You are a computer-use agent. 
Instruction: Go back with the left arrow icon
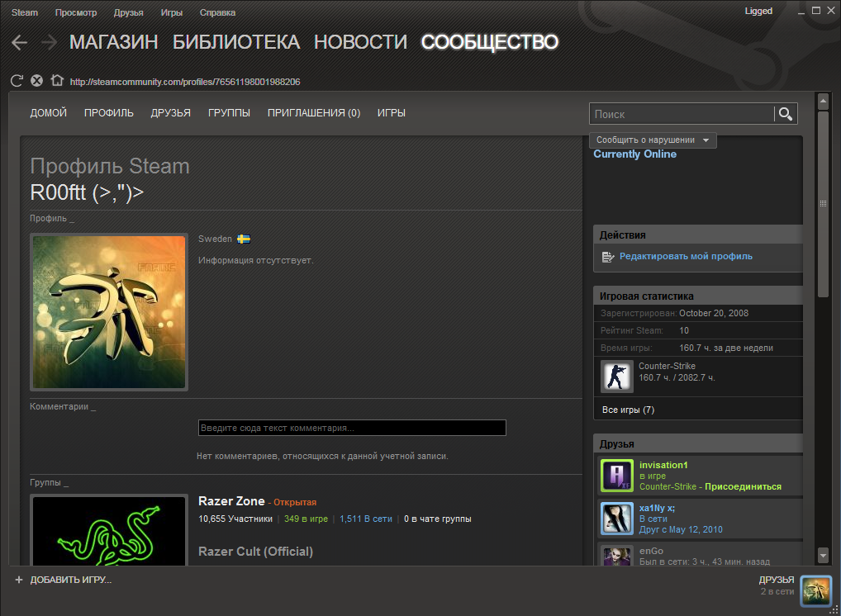[19, 42]
